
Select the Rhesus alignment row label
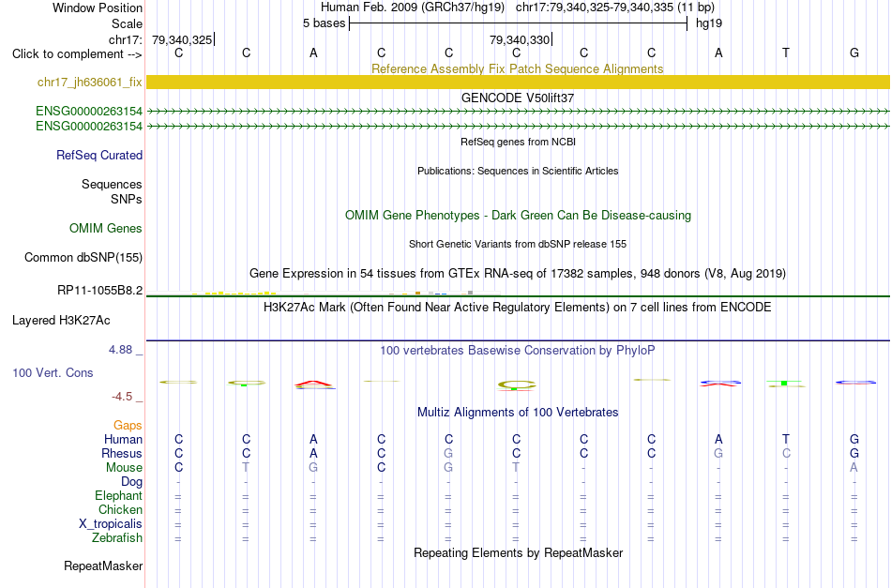click(x=122, y=453)
